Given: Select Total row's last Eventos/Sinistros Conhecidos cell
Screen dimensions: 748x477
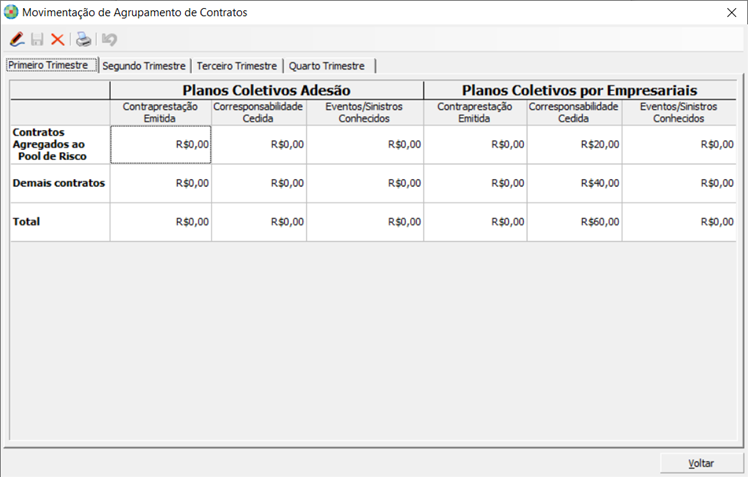Looking at the screenshot, I should click(679, 222).
